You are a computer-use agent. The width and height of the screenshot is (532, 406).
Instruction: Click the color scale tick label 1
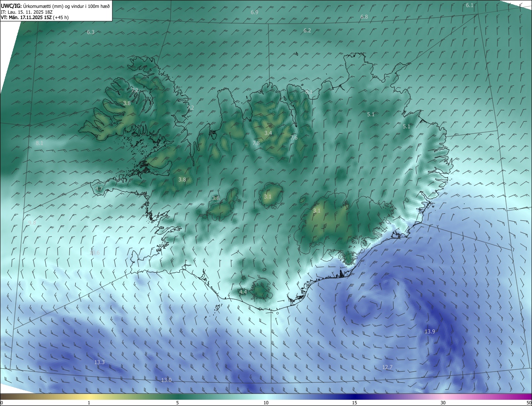[x=89, y=403]
